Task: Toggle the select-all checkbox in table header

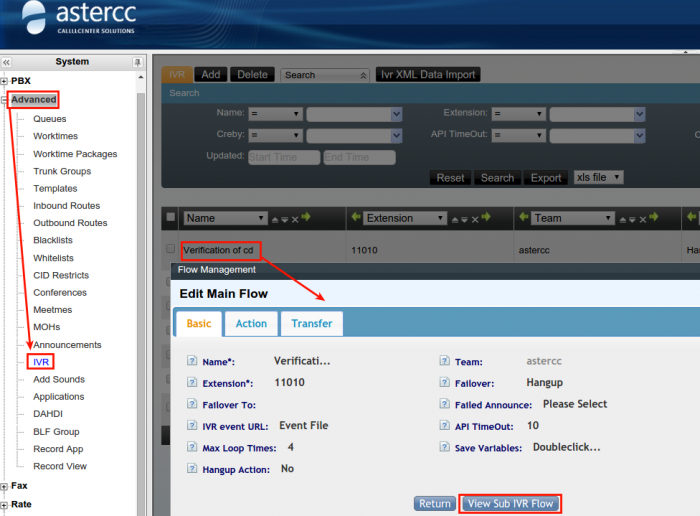Action: click(x=170, y=217)
